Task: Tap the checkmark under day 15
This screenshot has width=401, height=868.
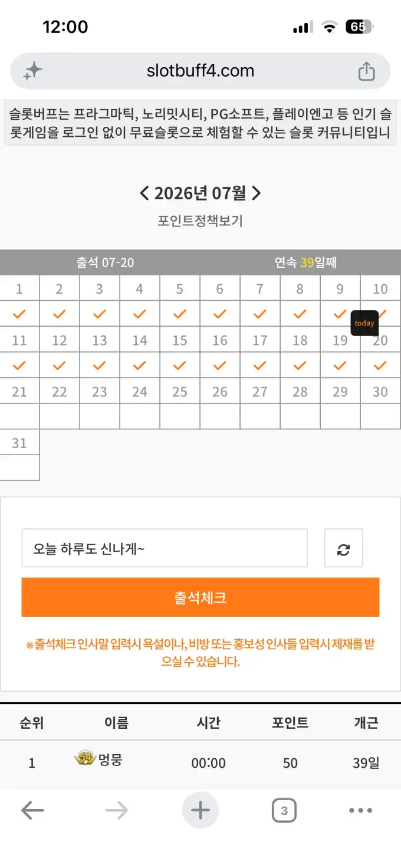Action: [x=180, y=366]
